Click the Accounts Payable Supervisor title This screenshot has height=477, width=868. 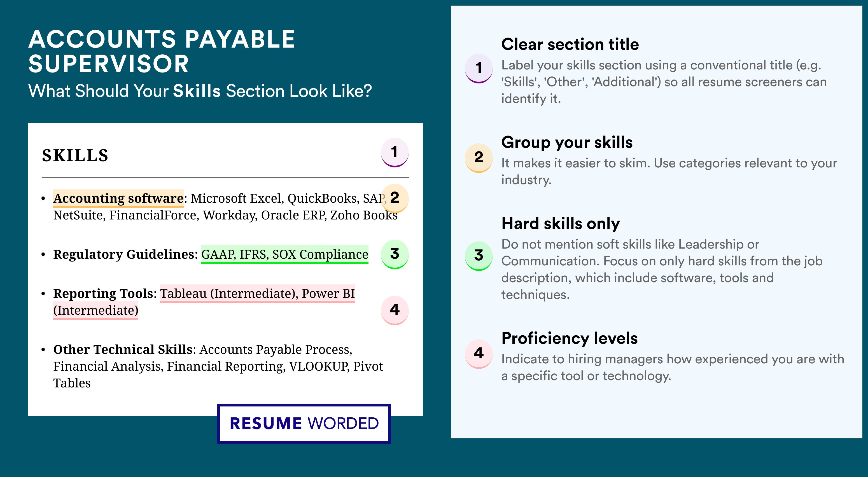tap(162, 51)
